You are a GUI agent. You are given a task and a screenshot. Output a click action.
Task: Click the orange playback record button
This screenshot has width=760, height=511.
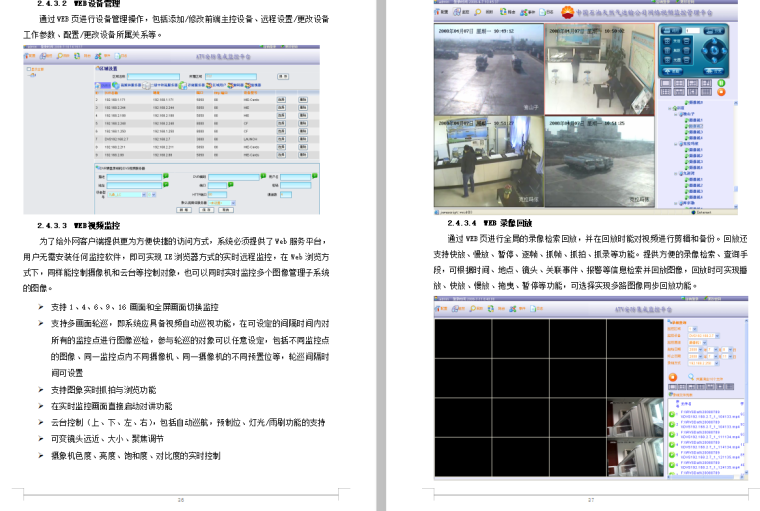coord(674,376)
